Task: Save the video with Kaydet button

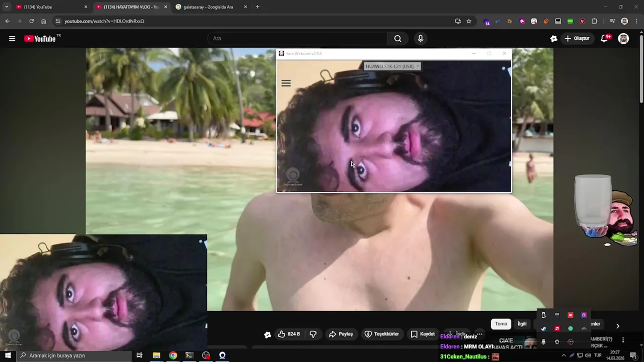Action: tap(423, 334)
